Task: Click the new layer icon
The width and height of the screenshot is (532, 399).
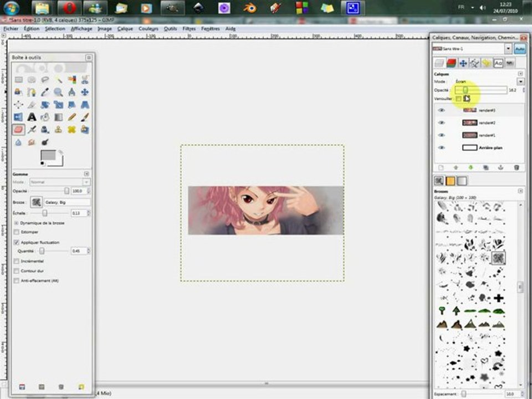Action: (441, 167)
